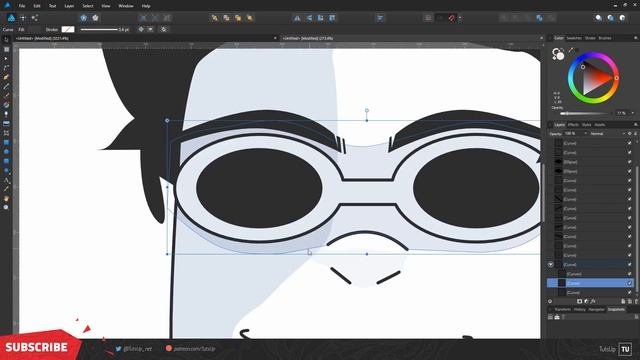Select the Node tool
This screenshot has height=360, width=640.
tap(6, 59)
